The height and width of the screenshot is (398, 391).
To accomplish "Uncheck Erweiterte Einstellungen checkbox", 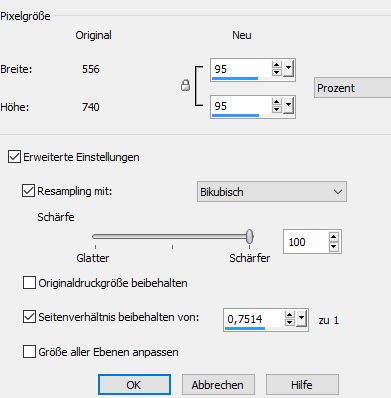I will click(14, 157).
